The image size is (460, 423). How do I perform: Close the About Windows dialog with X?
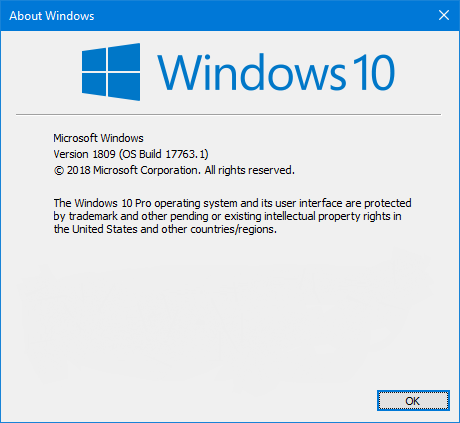pyautogui.click(x=444, y=15)
